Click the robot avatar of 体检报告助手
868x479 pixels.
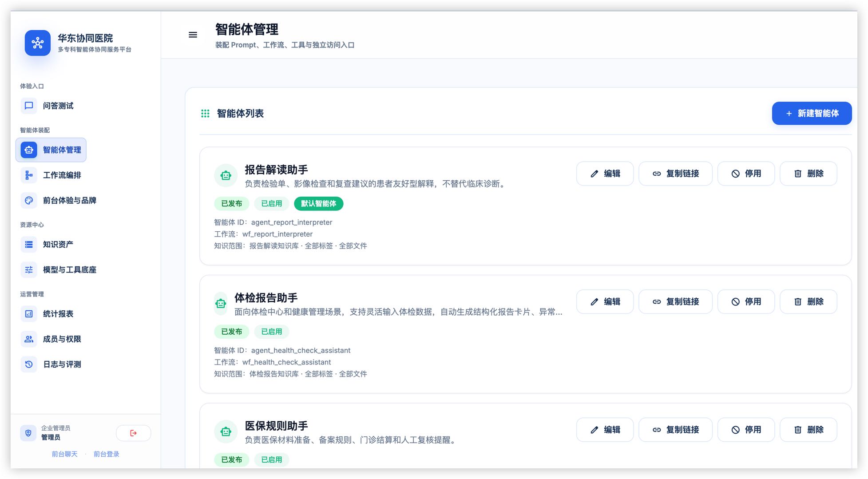[221, 304]
